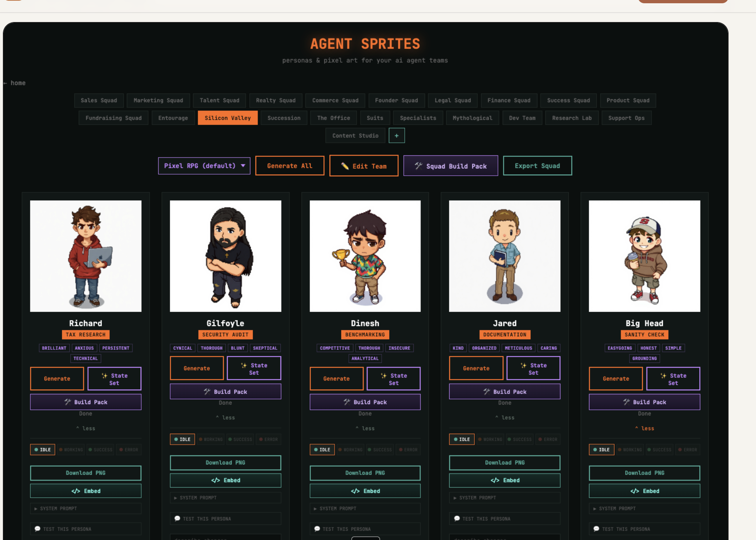Click the sparkle icon on Big Head's State Set

[663, 376]
